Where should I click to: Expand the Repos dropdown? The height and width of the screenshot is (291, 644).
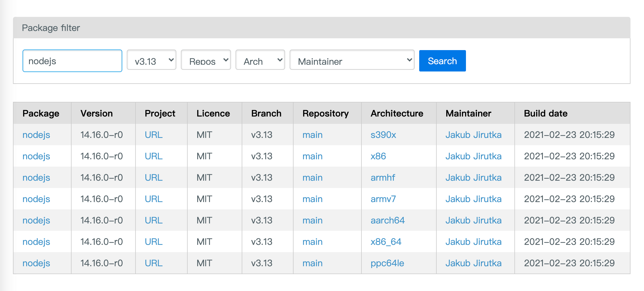pyautogui.click(x=206, y=60)
